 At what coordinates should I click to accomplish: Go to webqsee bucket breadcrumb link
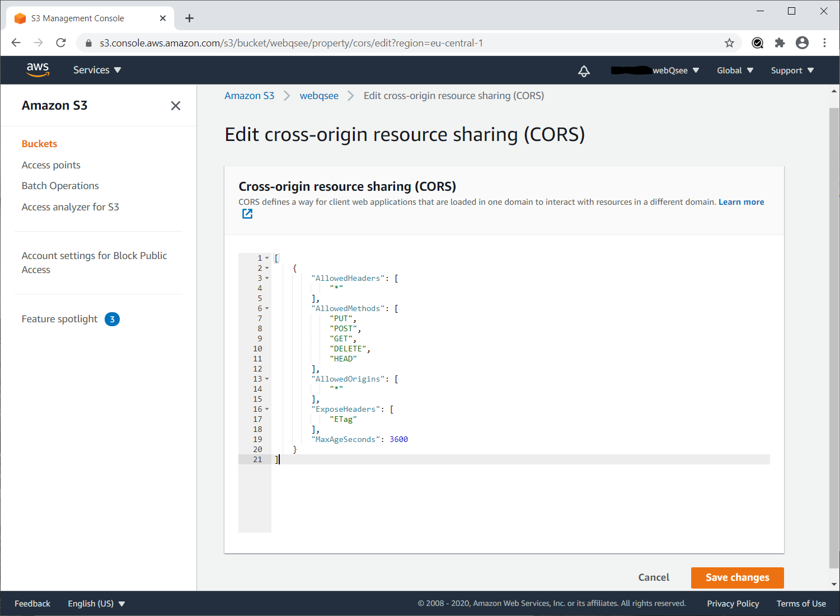tap(319, 96)
